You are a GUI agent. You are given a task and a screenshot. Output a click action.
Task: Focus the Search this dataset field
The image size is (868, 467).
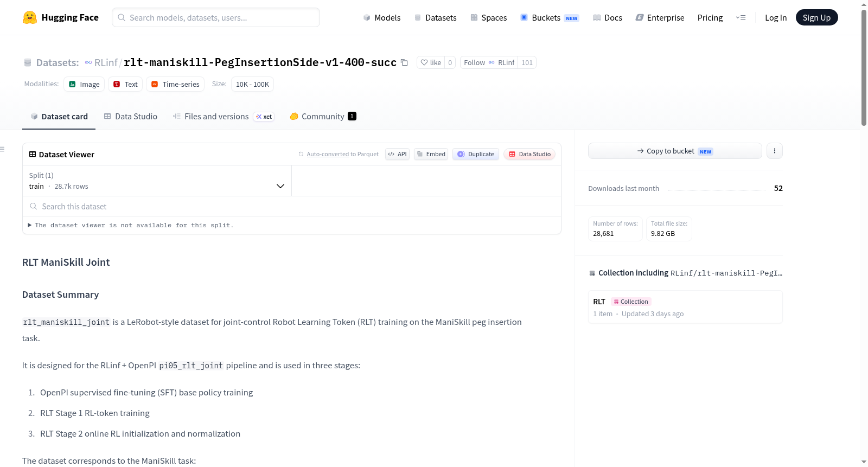pyautogui.click(x=292, y=206)
